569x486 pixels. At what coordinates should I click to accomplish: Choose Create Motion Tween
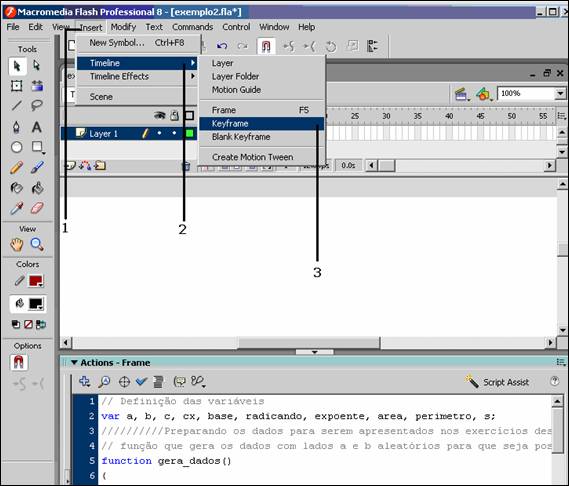click(261, 157)
